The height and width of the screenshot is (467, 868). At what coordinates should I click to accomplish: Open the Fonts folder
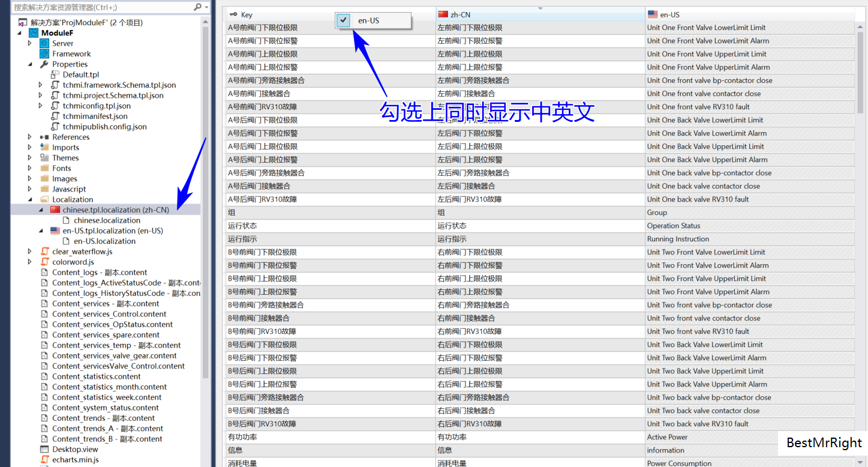coord(61,168)
